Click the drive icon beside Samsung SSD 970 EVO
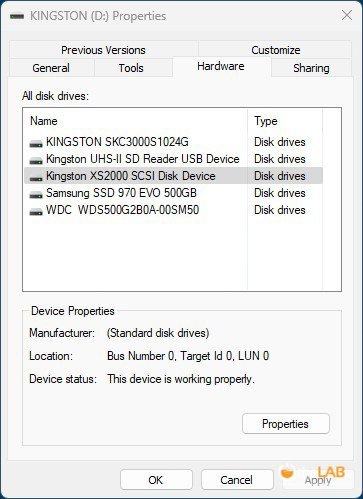Screen dimensions: 363x499 [x=36, y=195]
